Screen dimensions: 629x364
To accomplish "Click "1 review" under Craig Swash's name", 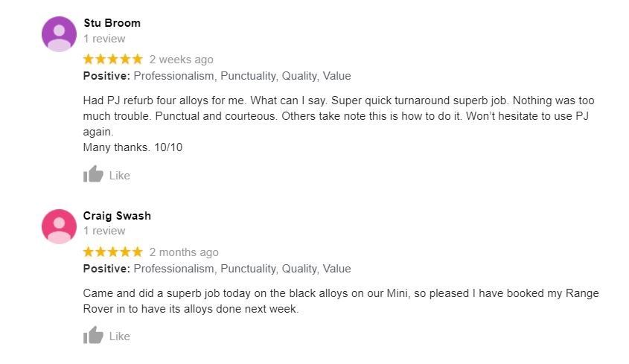I will click(x=104, y=232).
